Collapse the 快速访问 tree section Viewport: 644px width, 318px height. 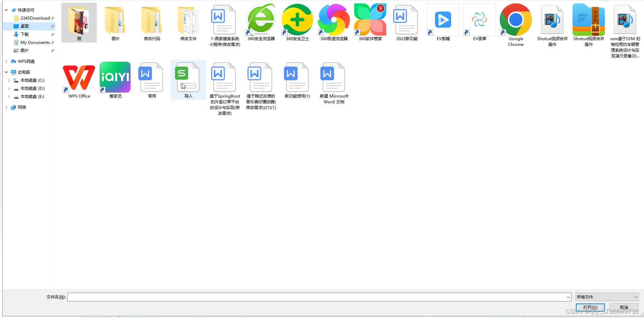[6, 10]
